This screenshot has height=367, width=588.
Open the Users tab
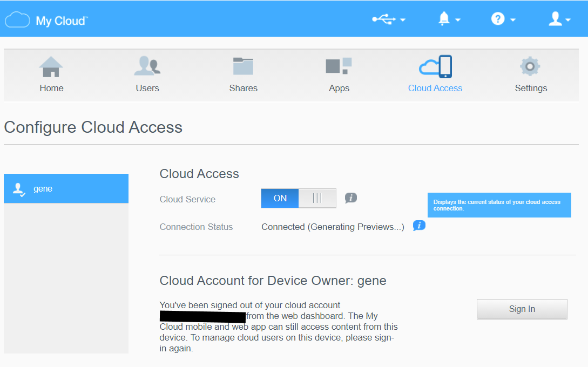pyautogui.click(x=147, y=74)
